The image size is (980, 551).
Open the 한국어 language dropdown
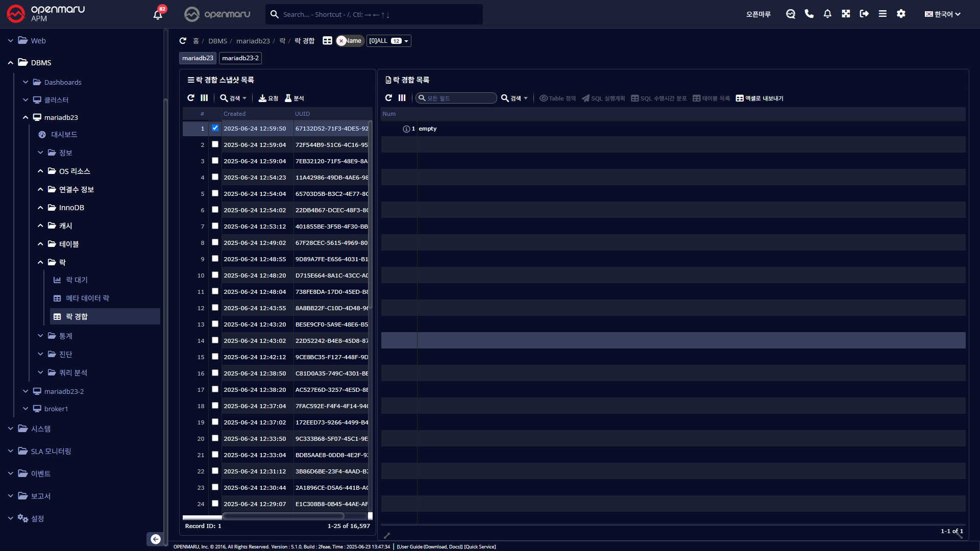943,14
